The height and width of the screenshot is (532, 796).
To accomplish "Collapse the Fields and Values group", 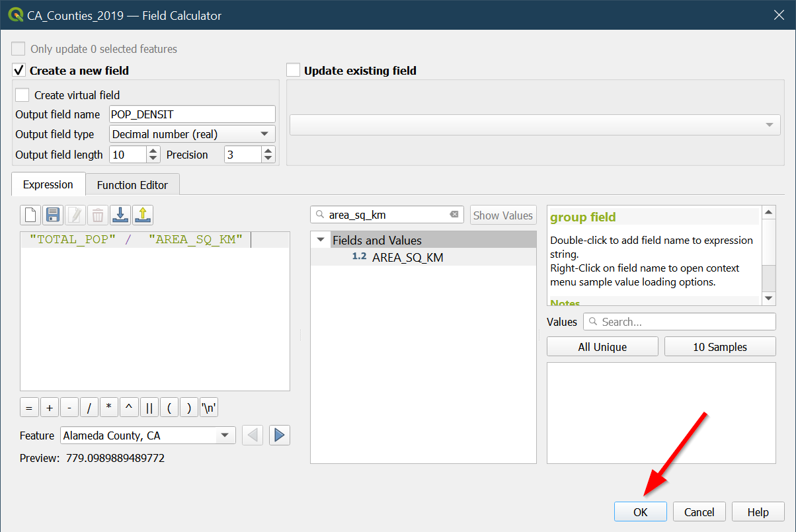I will coord(321,240).
